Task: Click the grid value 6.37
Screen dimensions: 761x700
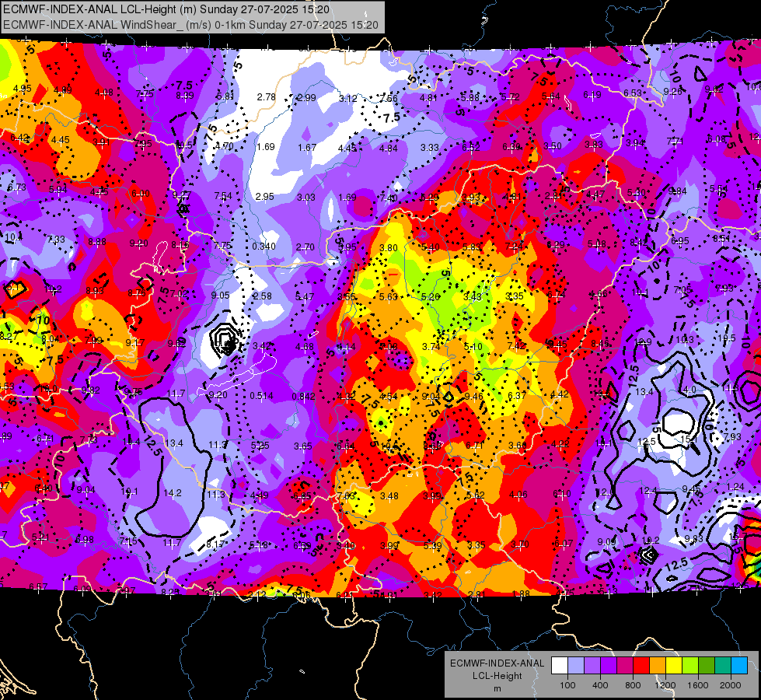Action: pos(516,396)
